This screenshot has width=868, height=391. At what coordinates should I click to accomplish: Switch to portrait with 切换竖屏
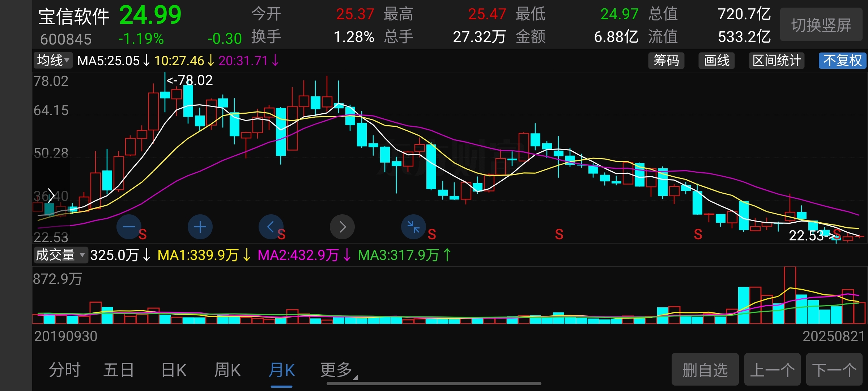[821, 25]
